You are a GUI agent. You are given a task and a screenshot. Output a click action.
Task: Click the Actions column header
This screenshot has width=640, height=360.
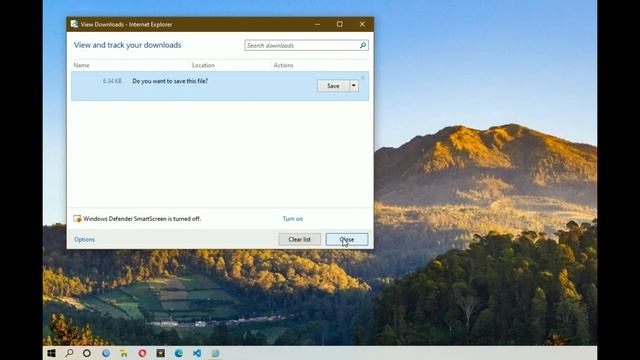(284, 65)
